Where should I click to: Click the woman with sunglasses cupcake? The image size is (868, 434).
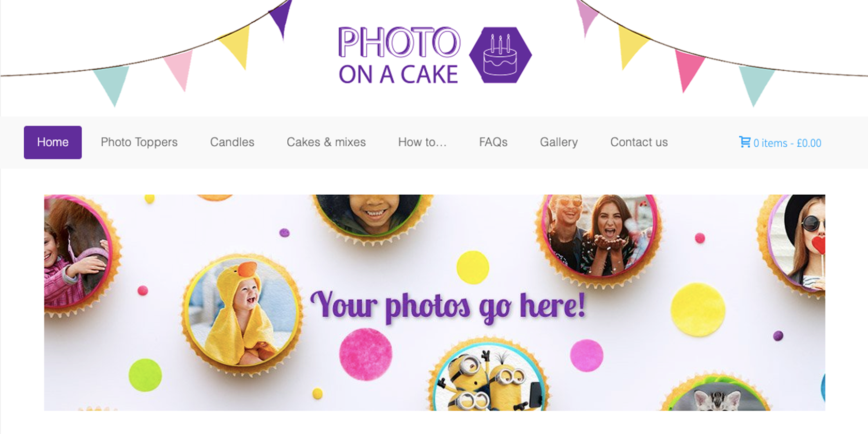pos(793,243)
